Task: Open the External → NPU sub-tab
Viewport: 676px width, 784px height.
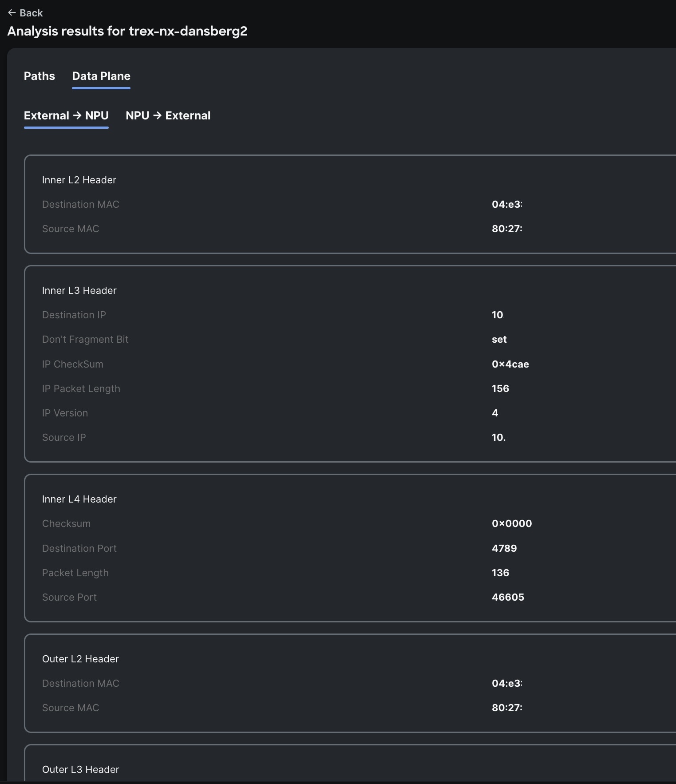Action: (x=66, y=115)
